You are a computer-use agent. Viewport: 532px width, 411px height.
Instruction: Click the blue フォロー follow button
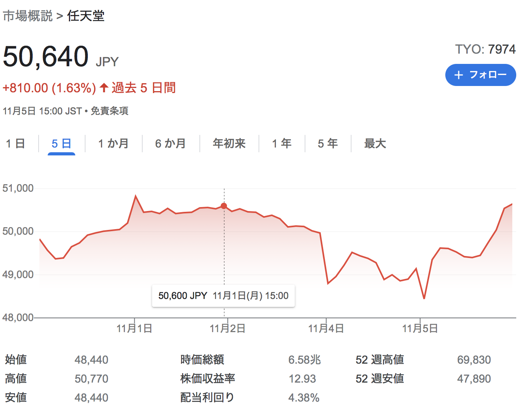pyautogui.click(x=480, y=75)
